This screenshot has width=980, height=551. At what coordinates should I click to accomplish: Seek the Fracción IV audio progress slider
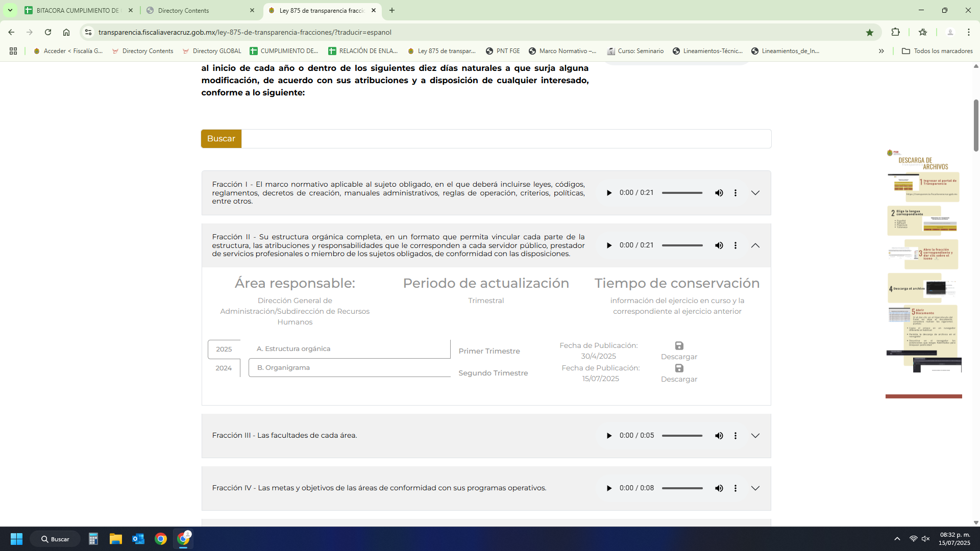682,488
